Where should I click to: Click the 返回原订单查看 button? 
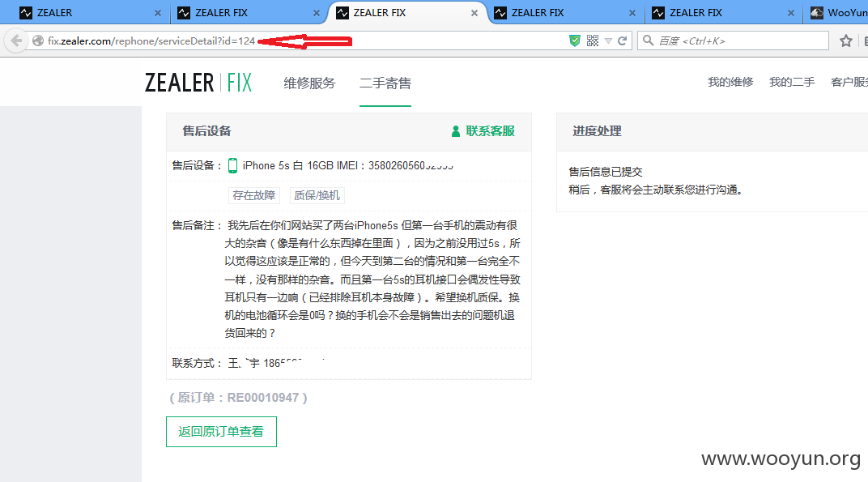221,432
